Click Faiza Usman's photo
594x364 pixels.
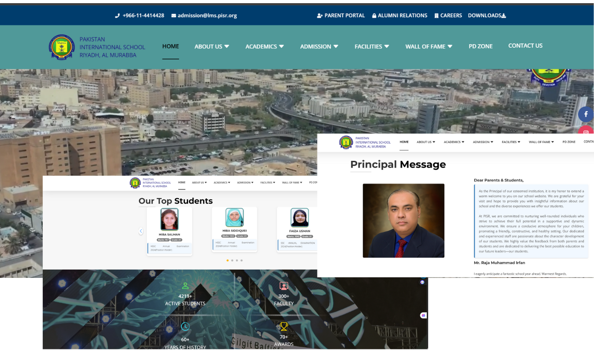point(300,217)
